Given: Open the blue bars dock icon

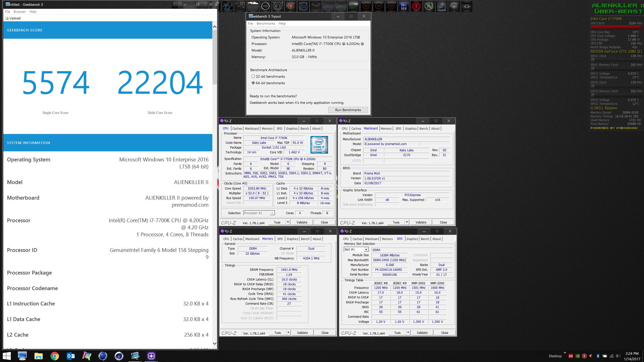Looking at the screenshot, I should click(x=404, y=6).
